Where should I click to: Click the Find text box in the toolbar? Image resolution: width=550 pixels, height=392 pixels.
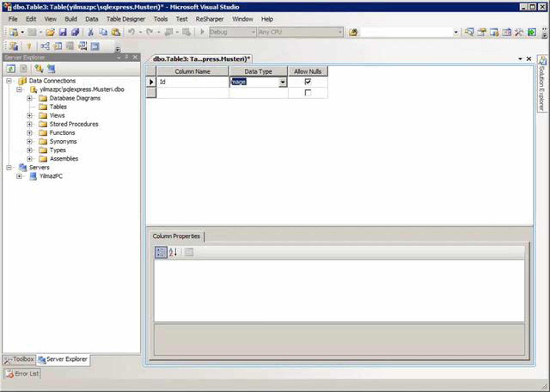pyautogui.click(x=407, y=32)
